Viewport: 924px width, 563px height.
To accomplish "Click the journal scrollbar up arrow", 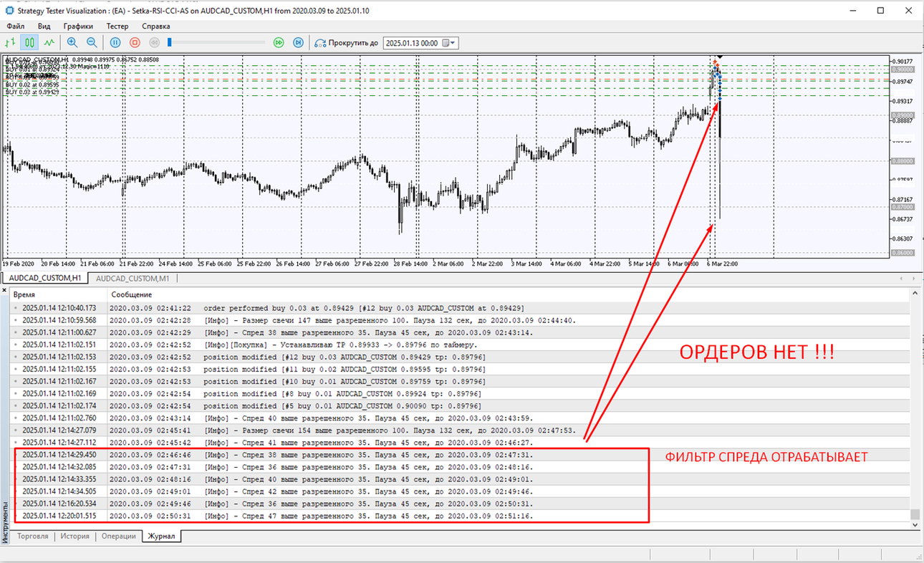I will click(x=915, y=294).
